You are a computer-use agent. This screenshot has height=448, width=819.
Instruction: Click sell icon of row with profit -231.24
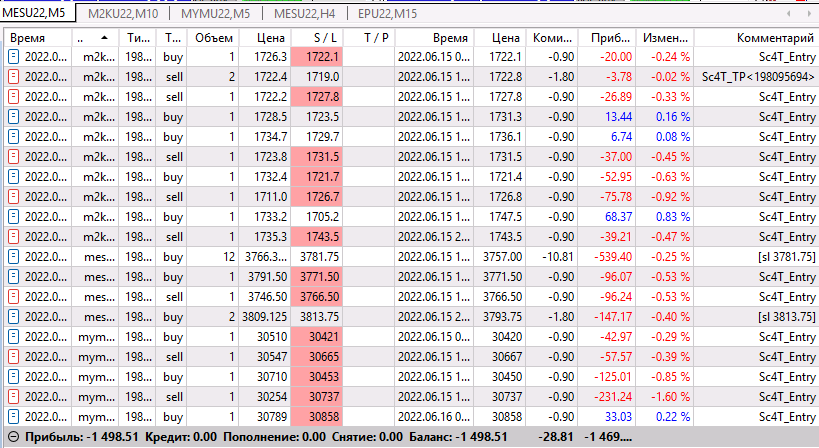(x=14, y=397)
